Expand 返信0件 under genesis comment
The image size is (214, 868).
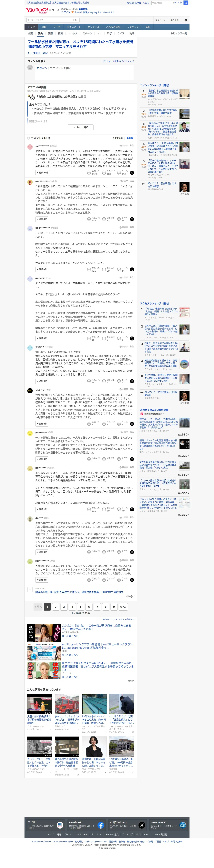point(42,338)
